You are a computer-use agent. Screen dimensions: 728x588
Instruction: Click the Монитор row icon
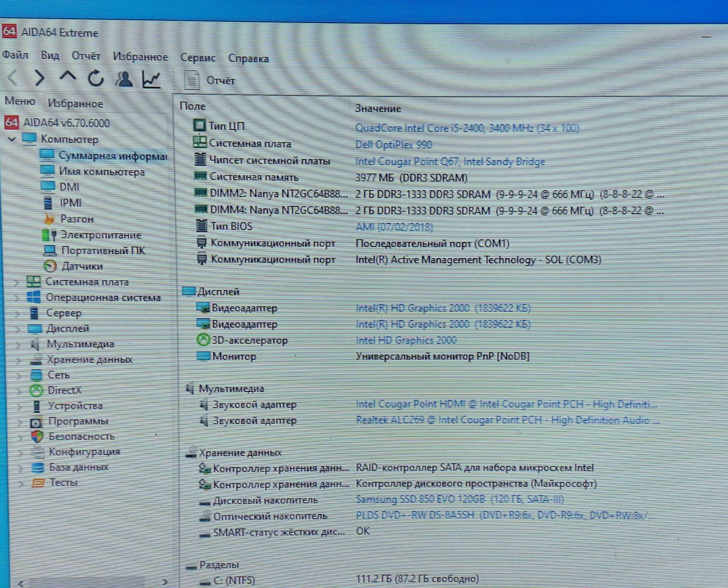(x=203, y=356)
